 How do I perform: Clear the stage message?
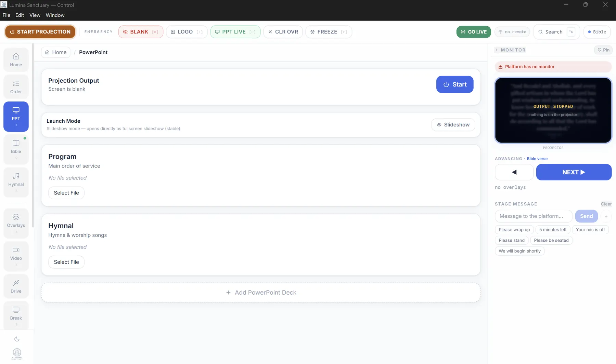tap(606, 204)
